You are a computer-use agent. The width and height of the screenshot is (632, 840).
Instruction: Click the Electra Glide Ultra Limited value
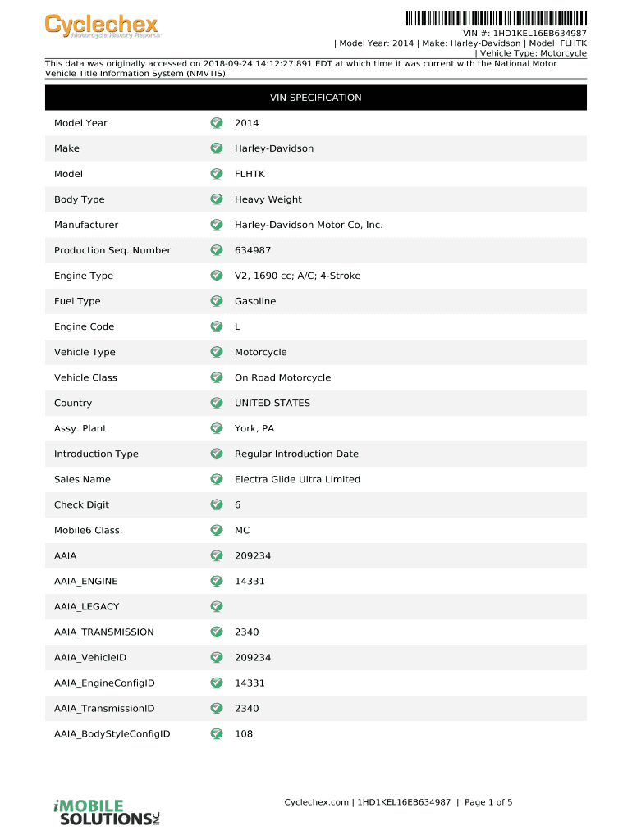click(x=297, y=479)
